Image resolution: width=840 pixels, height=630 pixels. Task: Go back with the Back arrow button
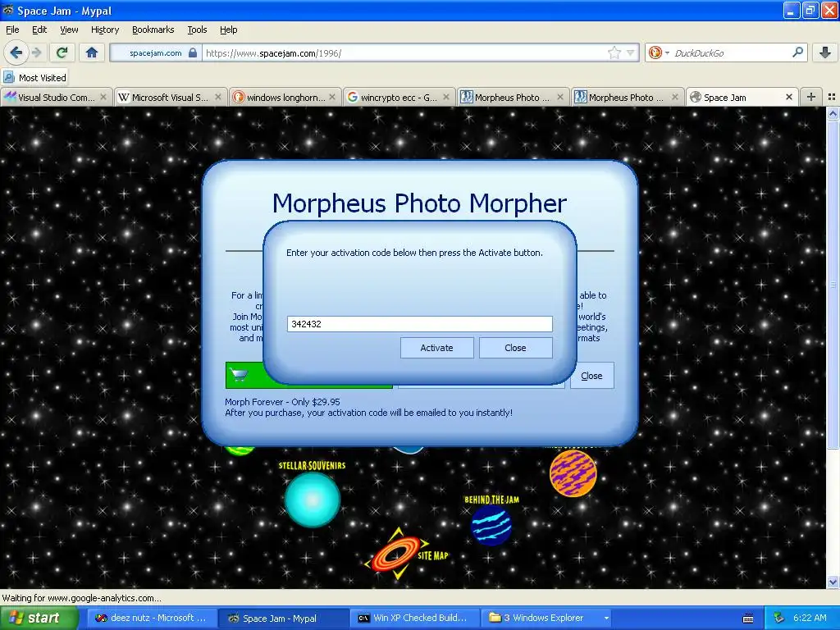tap(16, 52)
